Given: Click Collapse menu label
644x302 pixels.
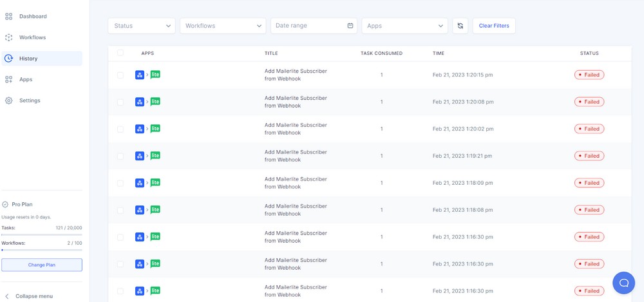Looking at the screenshot, I should click(34, 296).
